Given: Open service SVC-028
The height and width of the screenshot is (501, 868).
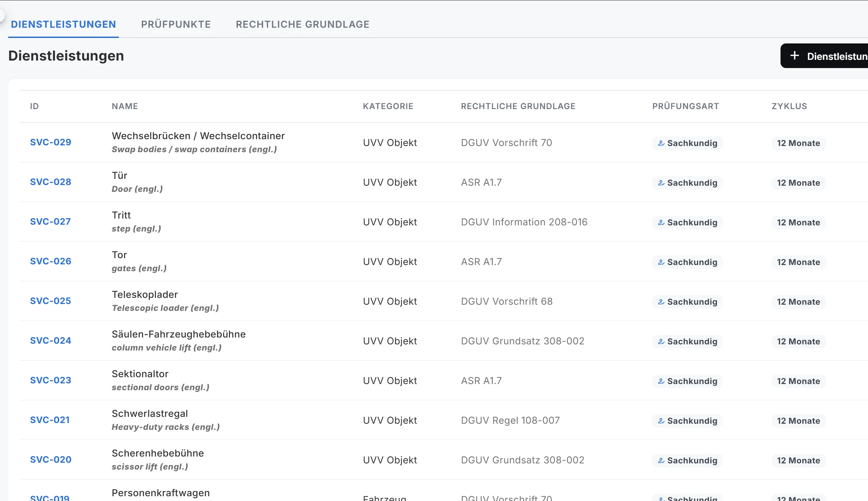Looking at the screenshot, I should 51,182.
